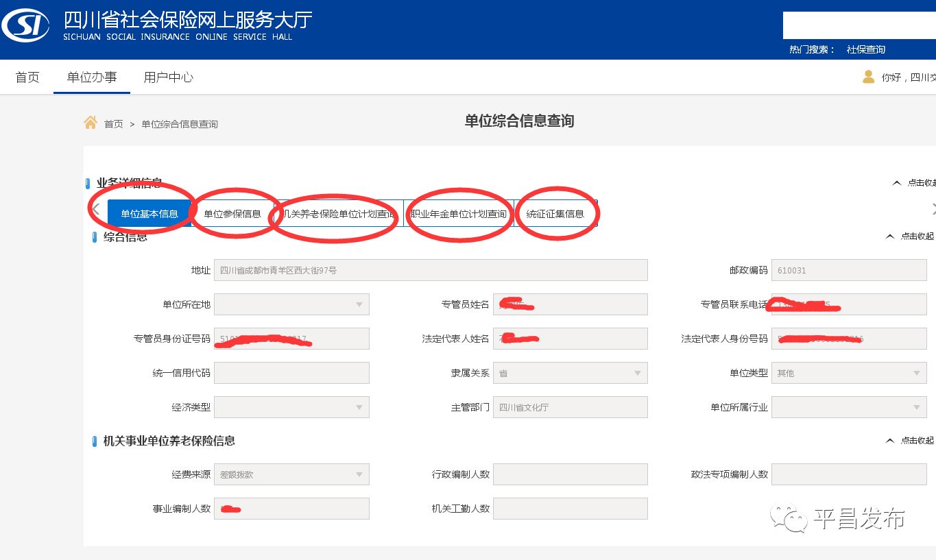Screen dimensions: 936x560
Task: Click the 主管部门 field
Action: (570, 407)
